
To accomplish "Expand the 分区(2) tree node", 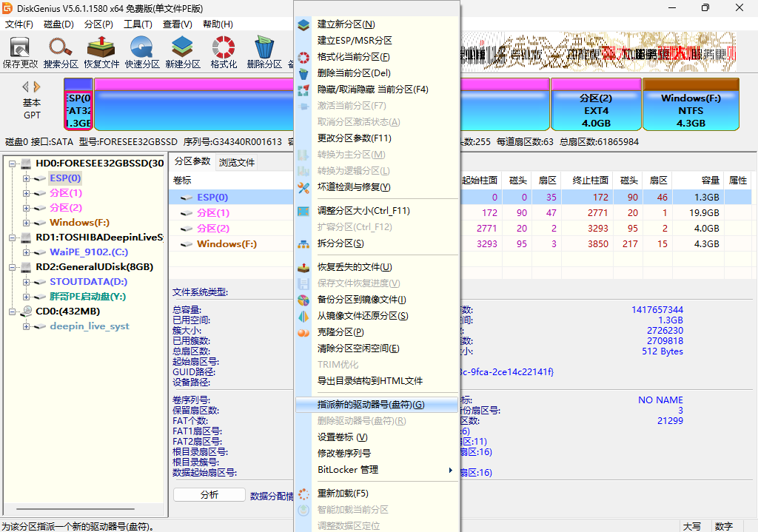I will (x=26, y=208).
